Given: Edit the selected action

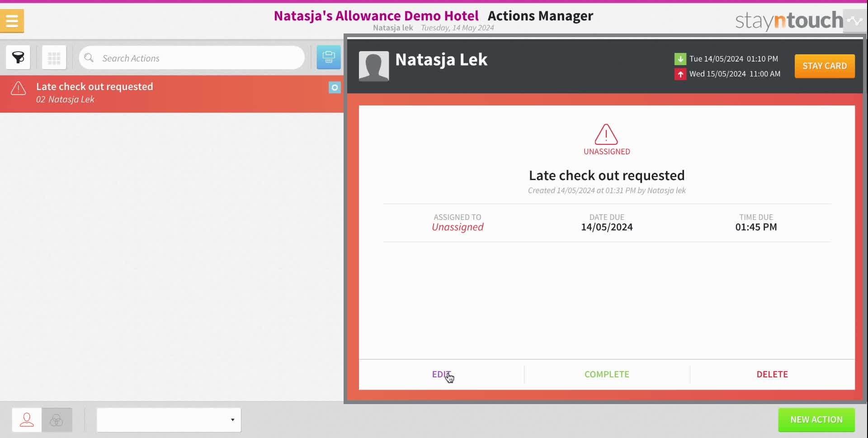Looking at the screenshot, I should coord(441,374).
